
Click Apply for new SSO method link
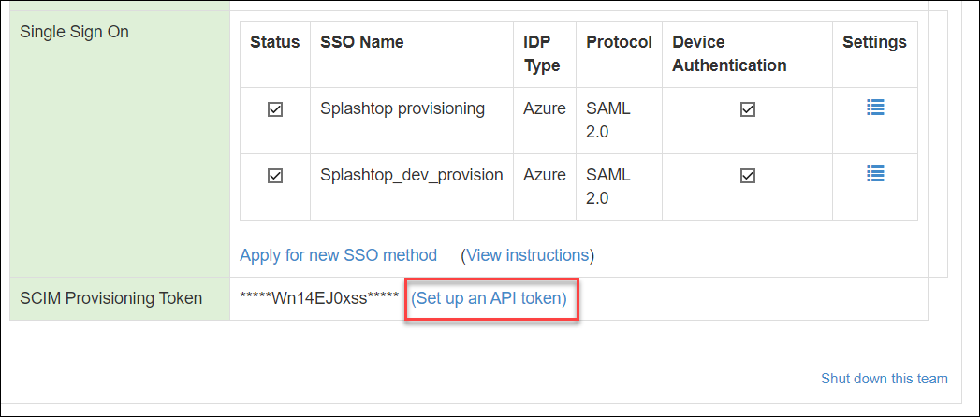click(338, 255)
